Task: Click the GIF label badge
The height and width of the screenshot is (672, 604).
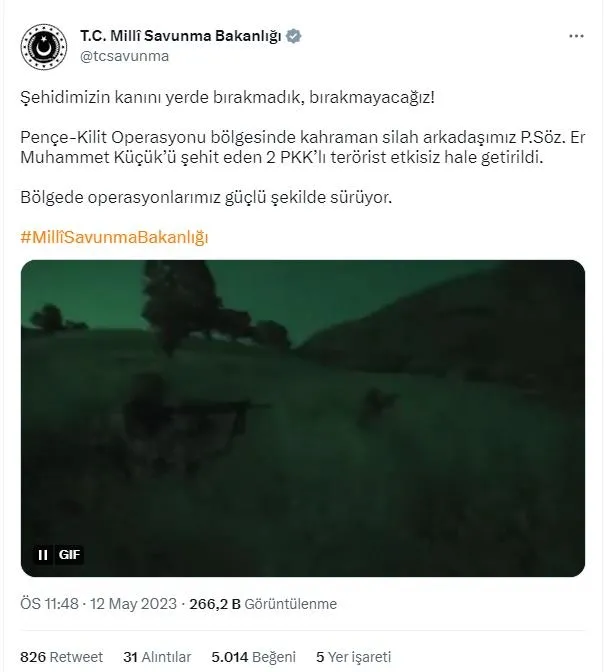Action: [69, 555]
